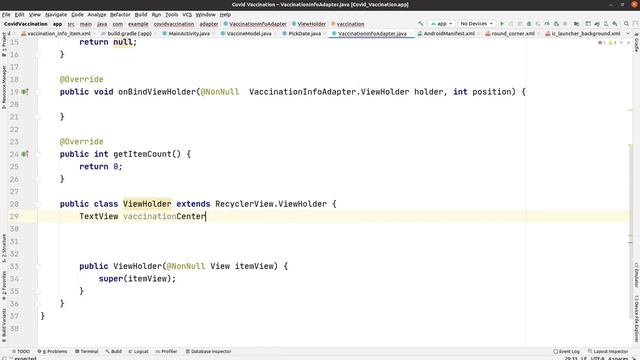Click the override gutter icon on line 19

[x=24, y=92]
